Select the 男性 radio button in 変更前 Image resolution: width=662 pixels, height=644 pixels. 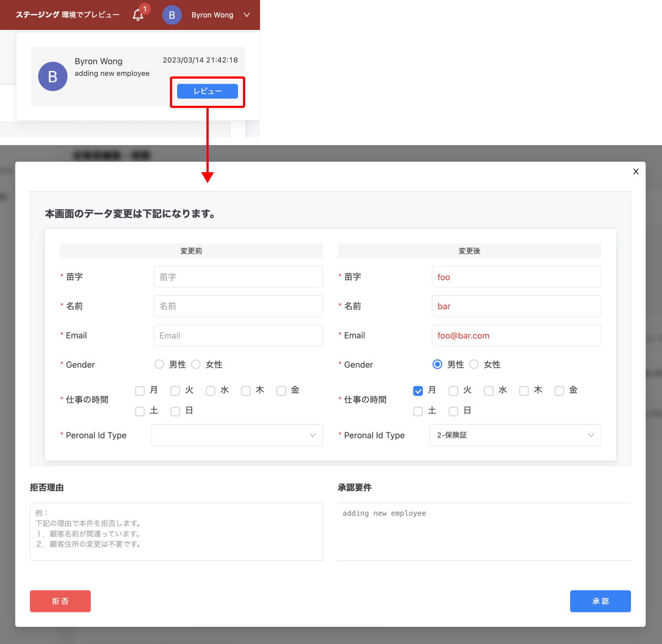point(159,364)
